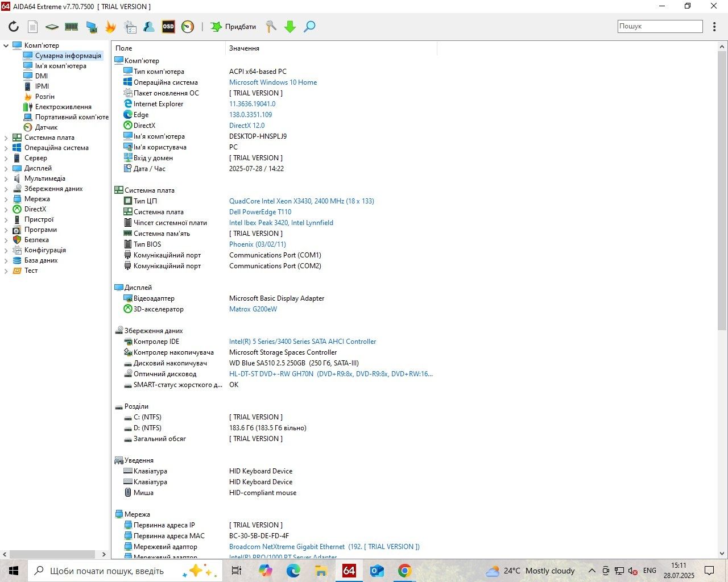728x582 pixels.
Task: Expand the Безпека tree node
Action: 6,240
